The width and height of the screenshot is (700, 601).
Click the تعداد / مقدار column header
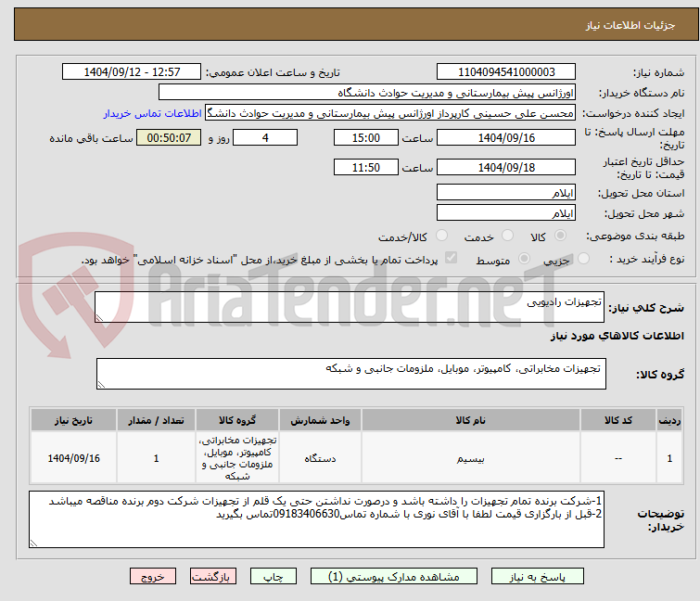pos(157,420)
